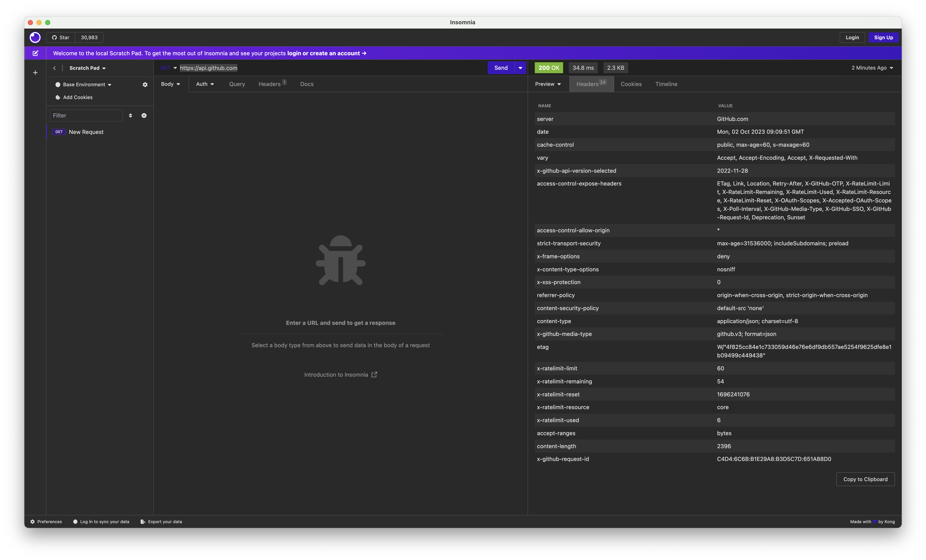Image resolution: width=926 pixels, height=560 pixels.
Task: Open the sort order icon beside Filter
Action: pos(130,115)
